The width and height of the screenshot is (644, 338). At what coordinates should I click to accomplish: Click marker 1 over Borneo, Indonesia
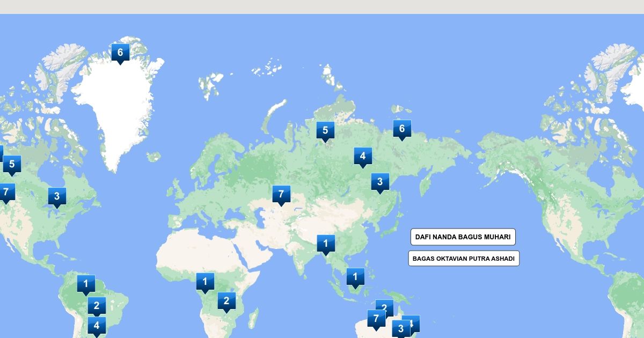coord(355,278)
